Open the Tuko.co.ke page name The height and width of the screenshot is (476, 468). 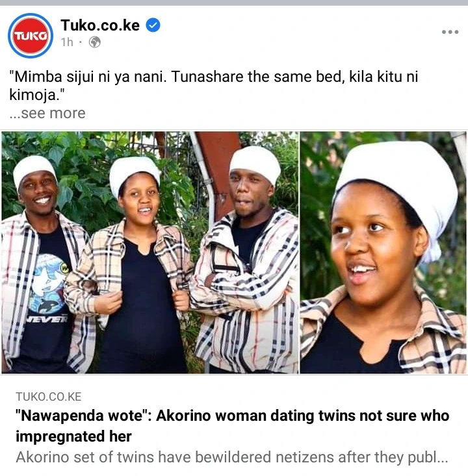click(x=100, y=25)
